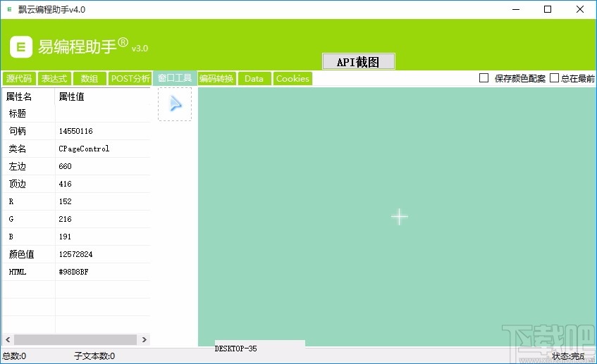Select the HTML property name
The height and width of the screenshot is (364, 597).
(x=18, y=272)
